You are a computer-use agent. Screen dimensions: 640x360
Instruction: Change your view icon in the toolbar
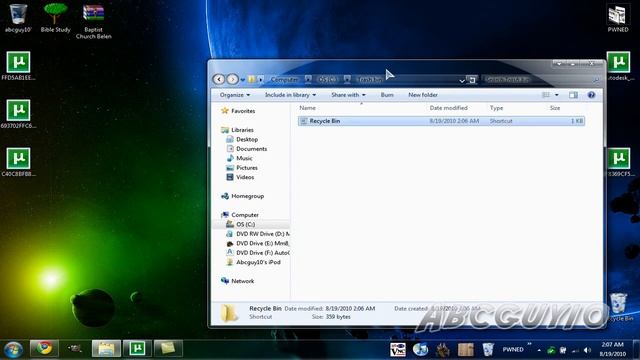[546, 95]
